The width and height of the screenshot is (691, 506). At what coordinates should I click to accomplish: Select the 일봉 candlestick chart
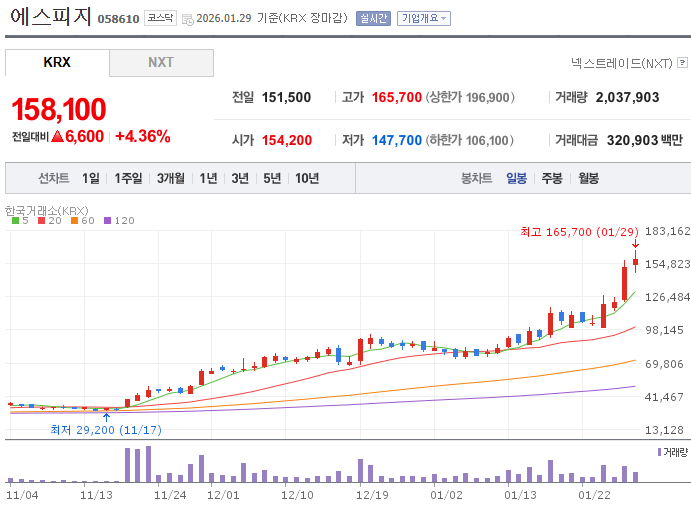516,178
